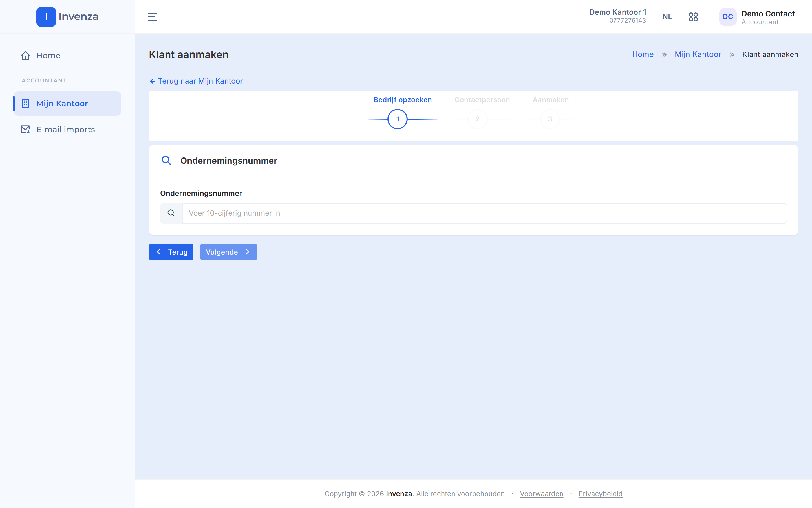812x508 pixels.
Task: Click the DC user avatar
Action: [727, 17]
